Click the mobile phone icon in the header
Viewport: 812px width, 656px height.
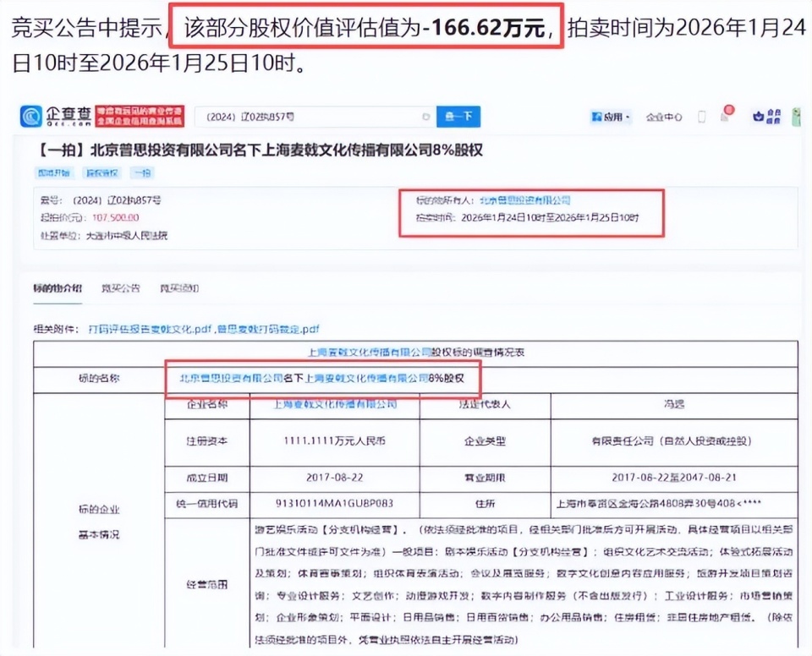coord(702,117)
